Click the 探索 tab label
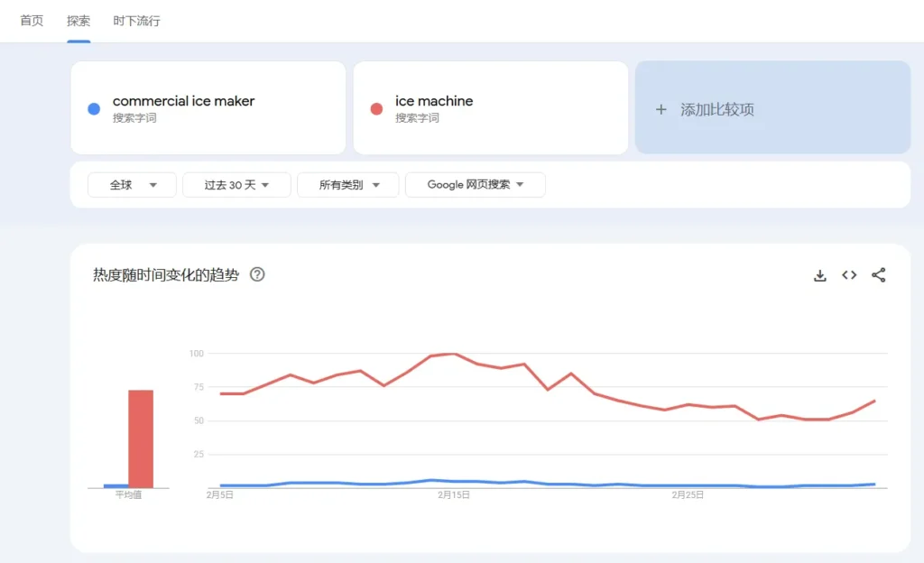 (x=78, y=20)
